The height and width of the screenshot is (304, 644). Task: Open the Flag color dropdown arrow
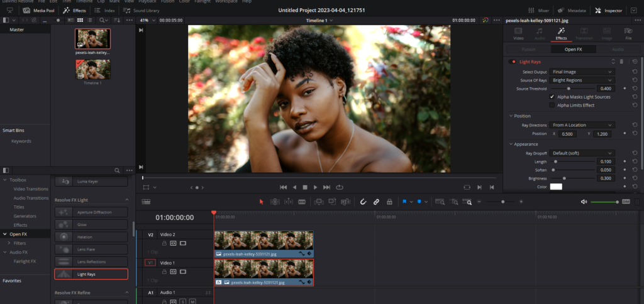411,202
